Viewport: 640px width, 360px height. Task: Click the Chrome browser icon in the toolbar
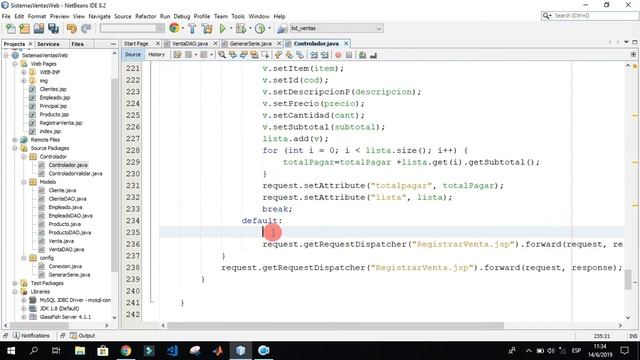[x=174, y=28]
